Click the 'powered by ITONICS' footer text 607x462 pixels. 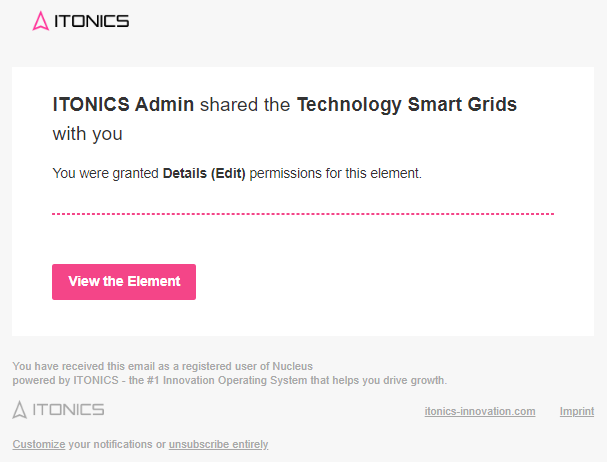tap(59, 380)
